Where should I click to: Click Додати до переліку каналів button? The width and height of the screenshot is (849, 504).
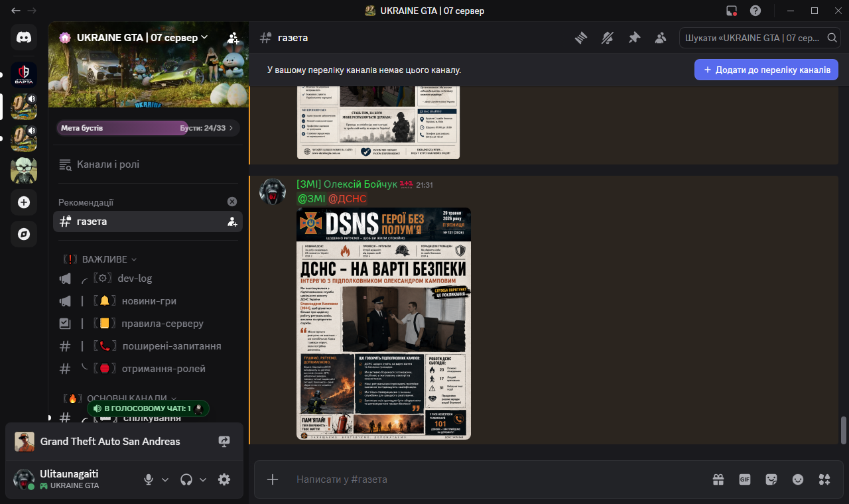tap(766, 70)
